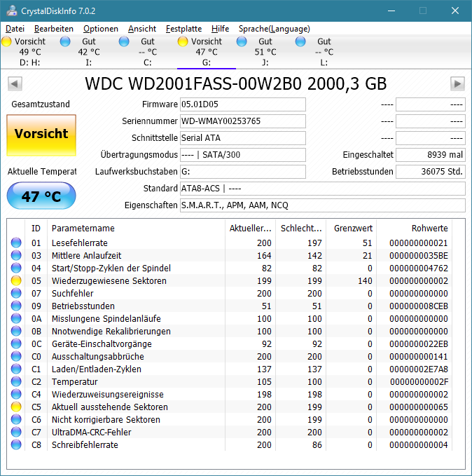This screenshot has height=476, width=472.
Task: Click status orb of Lesefehlerrate row
Action: point(16,243)
